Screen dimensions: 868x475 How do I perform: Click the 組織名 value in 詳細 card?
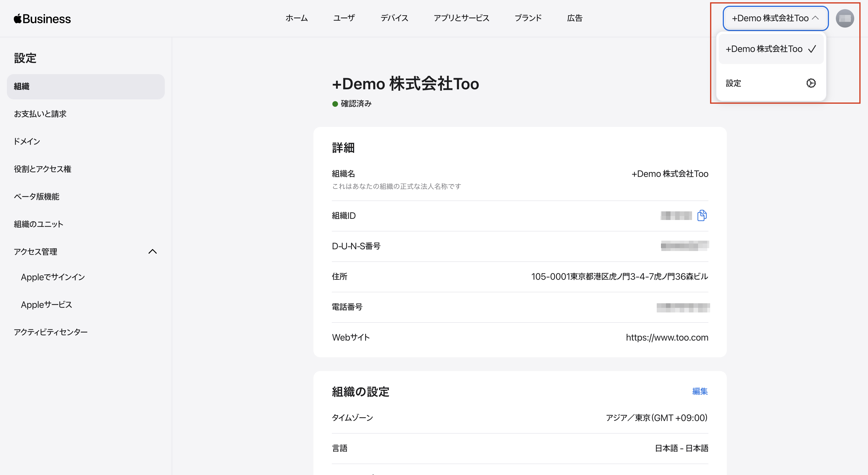click(670, 174)
